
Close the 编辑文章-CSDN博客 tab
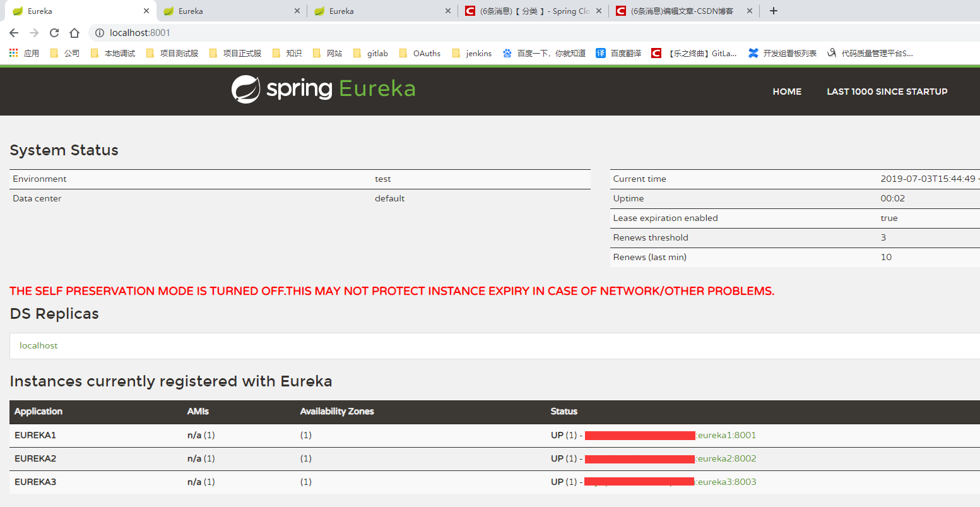pos(750,11)
